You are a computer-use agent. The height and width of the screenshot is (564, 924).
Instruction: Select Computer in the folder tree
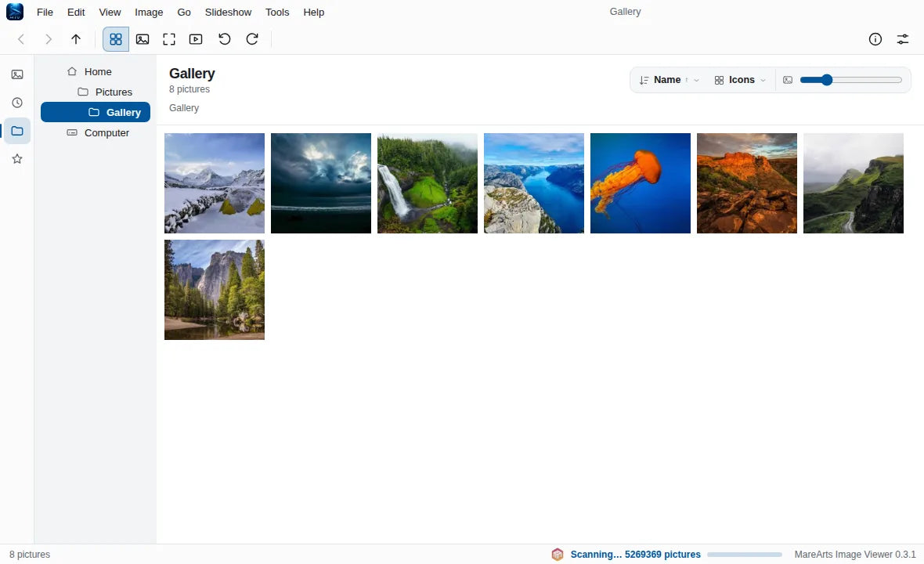point(96,132)
